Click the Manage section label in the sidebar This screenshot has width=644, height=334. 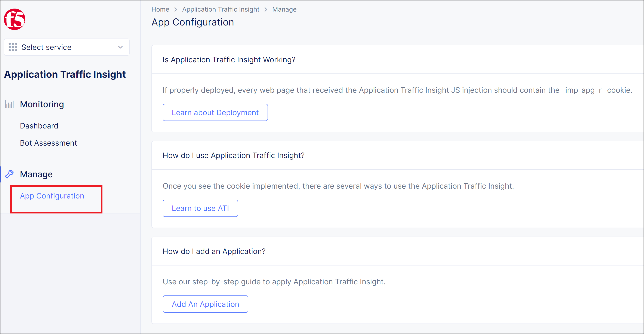click(36, 174)
